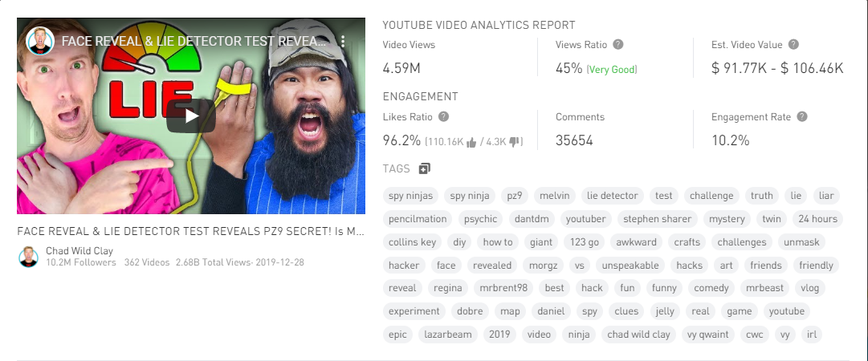Select the 'stephen sharer' tag
868x361 pixels.
tap(657, 218)
